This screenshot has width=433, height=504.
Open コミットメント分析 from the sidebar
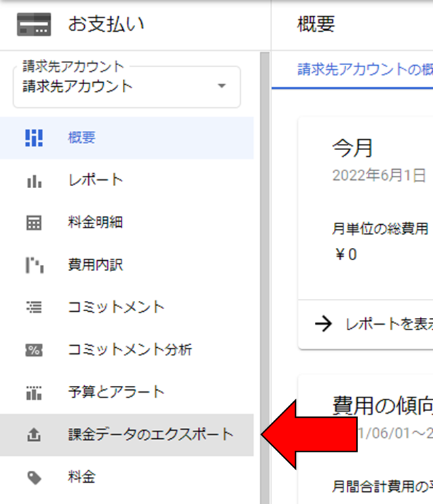(126, 350)
